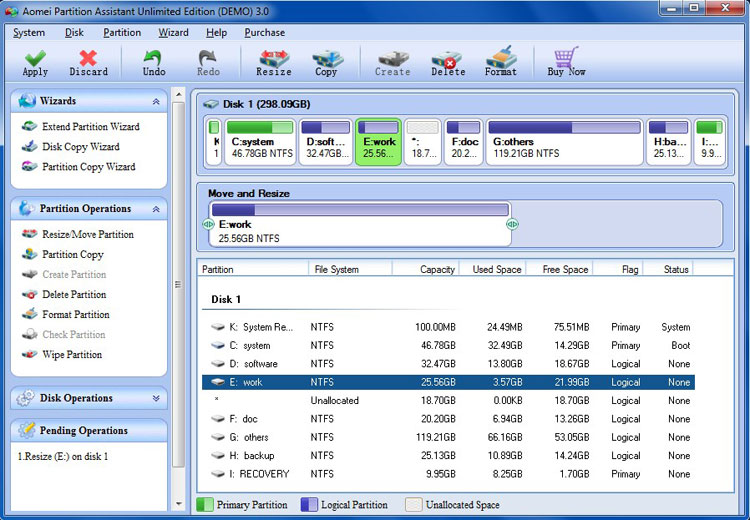750x520 pixels.
Task: Collapse the Wizards panel
Action: coord(156,102)
